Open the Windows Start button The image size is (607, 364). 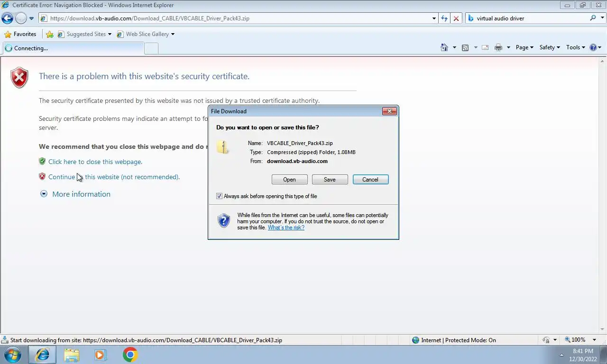[x=12, y=355]
